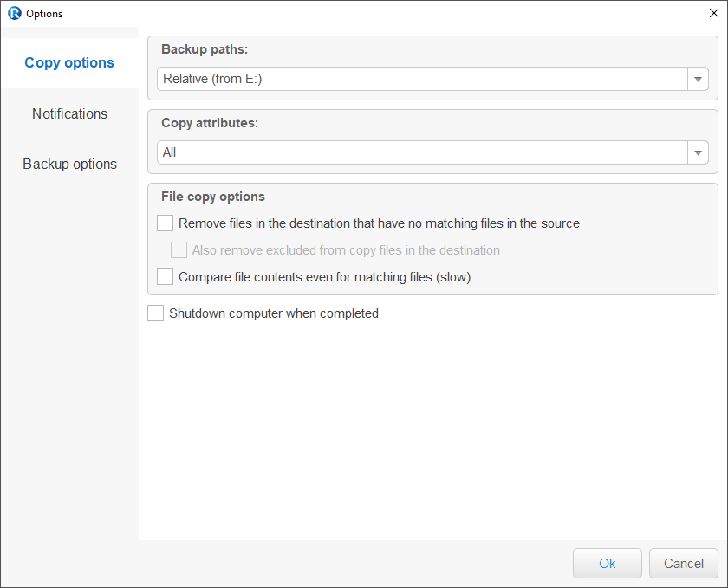This screenshot has width=728, height=588.
Task: Close the Options dialog window
Action: pos(713,13)
